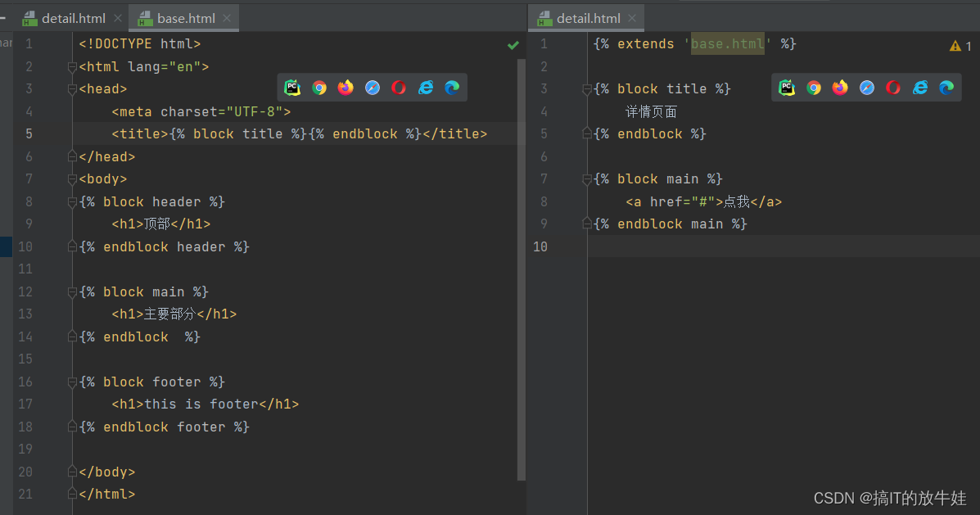
Task: Close the base.html tab
Action: click(x=227, y=18)
